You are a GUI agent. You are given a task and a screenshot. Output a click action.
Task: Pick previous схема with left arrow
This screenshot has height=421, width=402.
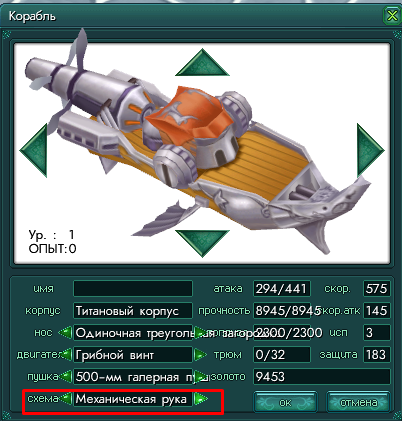click(x=65, y=399)
